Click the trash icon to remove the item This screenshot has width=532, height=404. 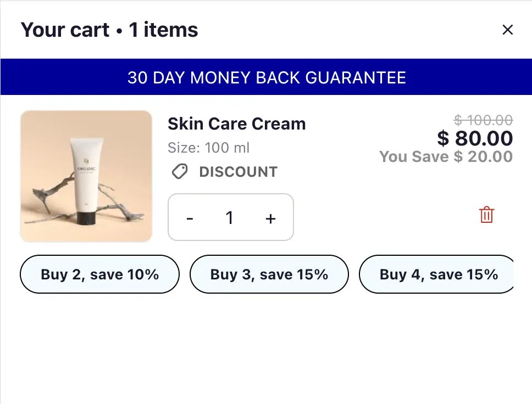coord(486,215)
